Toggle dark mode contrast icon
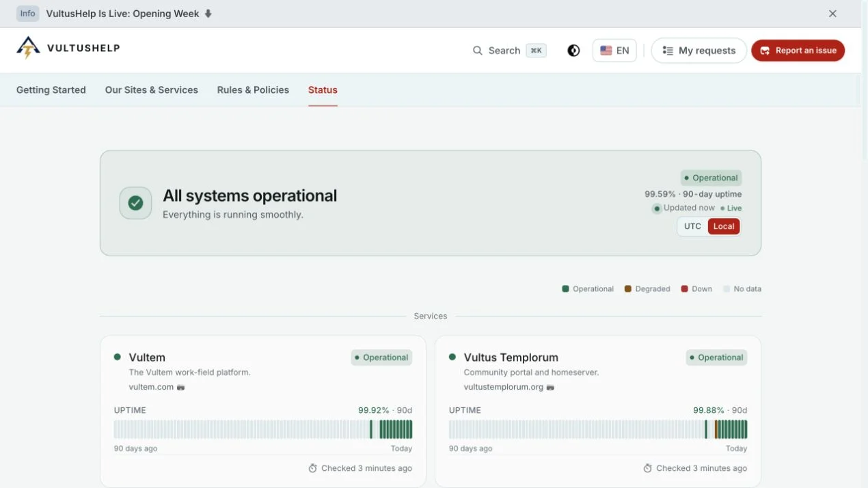The height and width of the screenshot is (488, 868). 573,51
